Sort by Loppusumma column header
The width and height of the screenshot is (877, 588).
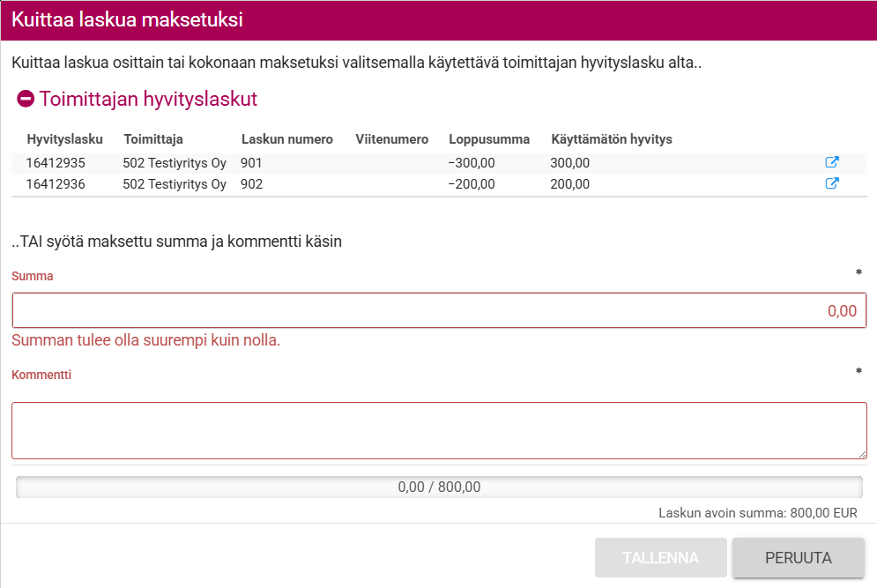[x=489, y=139]
